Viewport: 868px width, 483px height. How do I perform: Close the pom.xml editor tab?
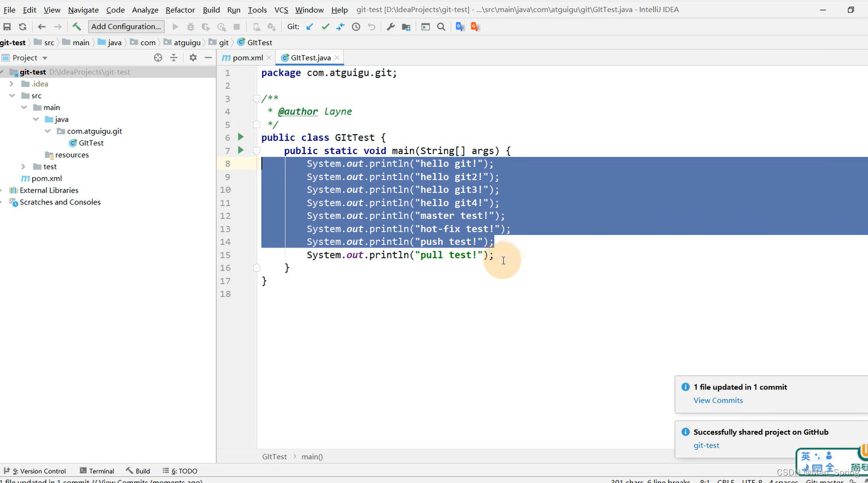[269, 58]
